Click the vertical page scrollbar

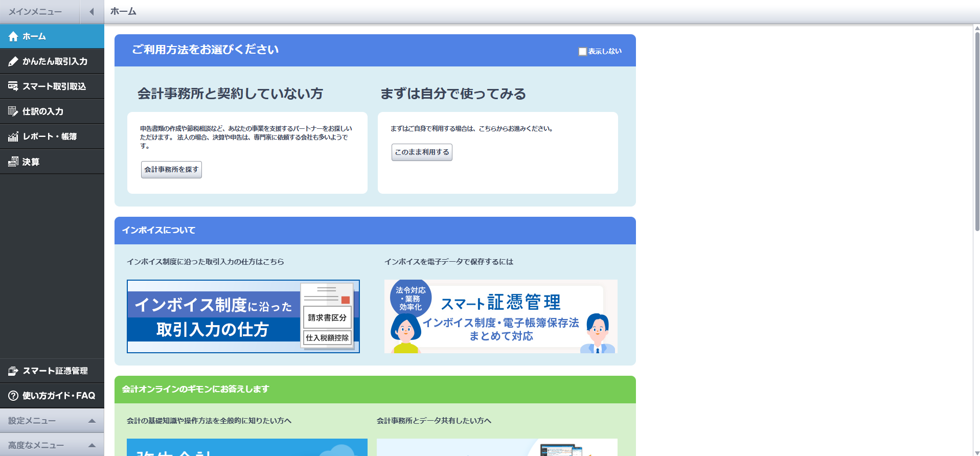pos(976,128)
